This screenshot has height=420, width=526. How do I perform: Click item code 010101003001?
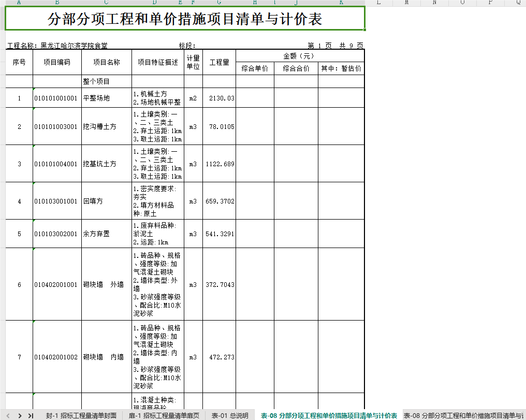(x=57, y=126)
